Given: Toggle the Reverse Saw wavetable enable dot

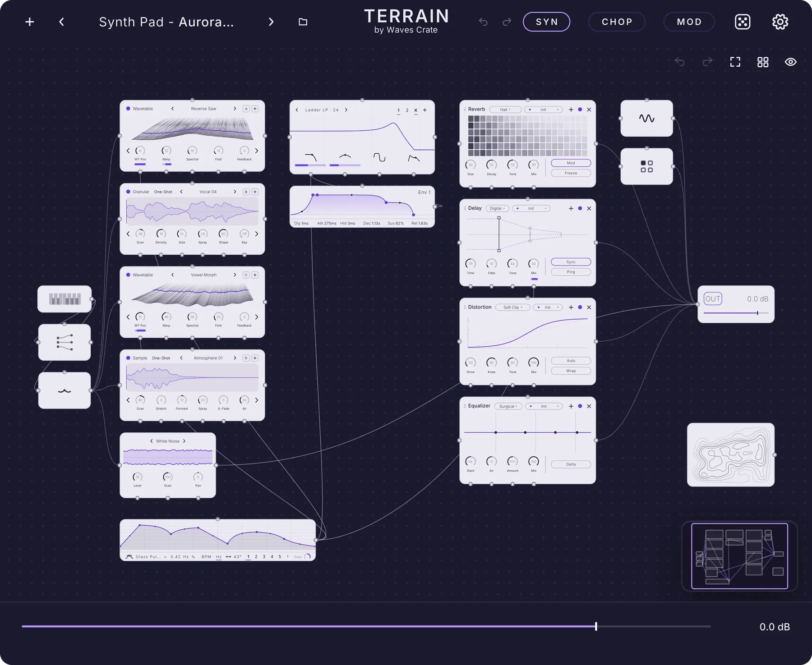Looking at the screenshot, I should (128, 109).
